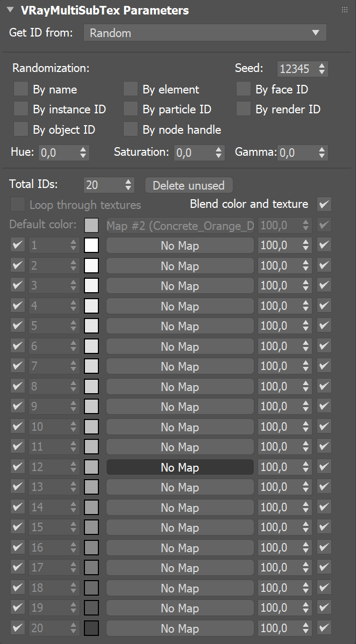Adjust the Saturation spinner arrows
This screenshot has height=644, width=356.
[x=218, y=153]
